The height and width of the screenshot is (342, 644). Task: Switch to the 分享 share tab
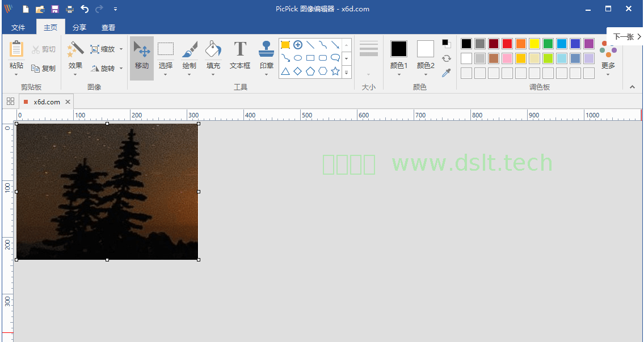[x=79, y=28]
